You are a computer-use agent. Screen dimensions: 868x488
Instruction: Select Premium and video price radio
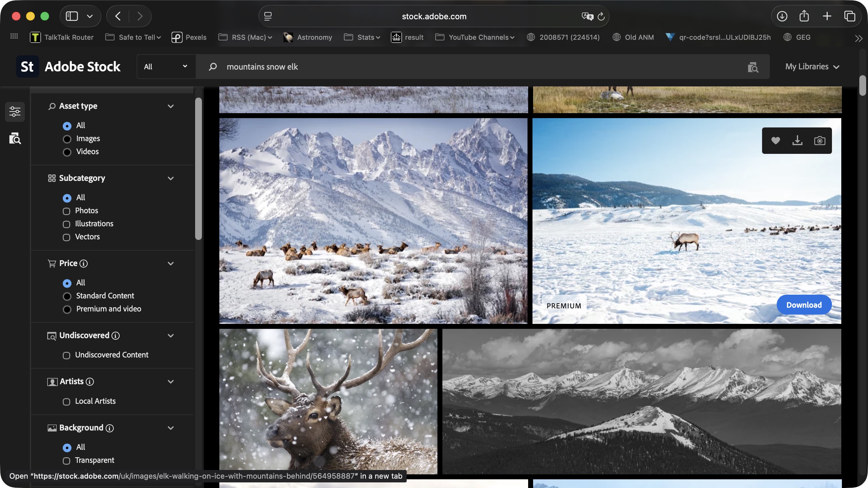point(67,309)
